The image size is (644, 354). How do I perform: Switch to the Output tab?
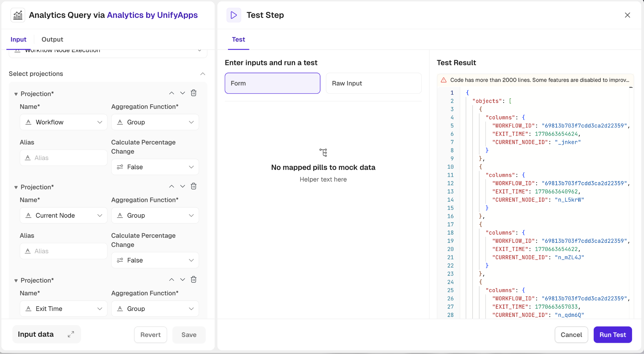[52, 40]
